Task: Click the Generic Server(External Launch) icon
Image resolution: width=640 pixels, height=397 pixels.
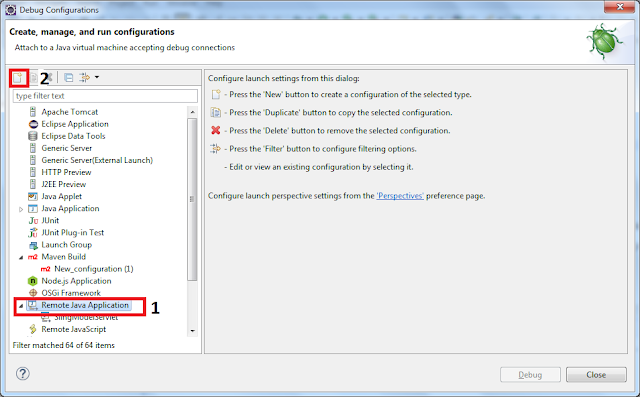Action: 33,160
